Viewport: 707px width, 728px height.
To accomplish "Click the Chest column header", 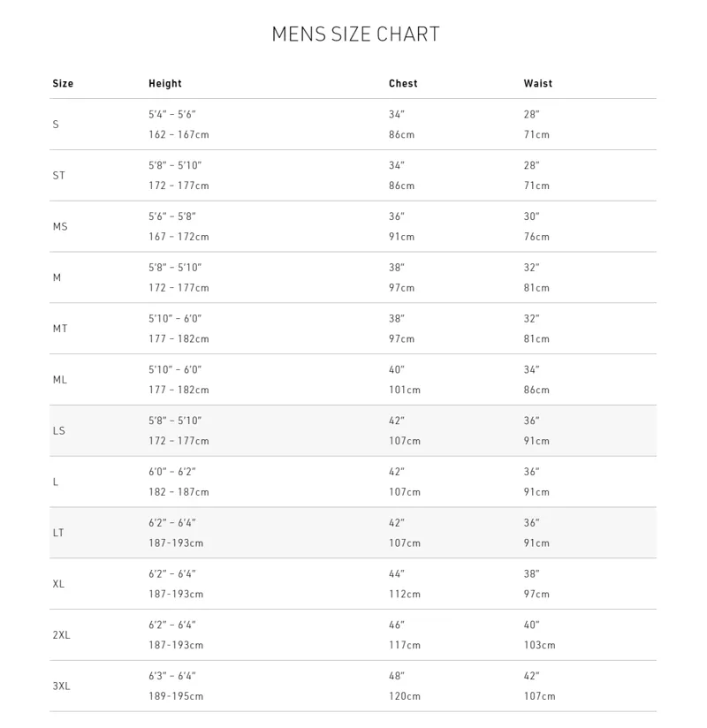I will pyautogui.click(x=403, y=84).
